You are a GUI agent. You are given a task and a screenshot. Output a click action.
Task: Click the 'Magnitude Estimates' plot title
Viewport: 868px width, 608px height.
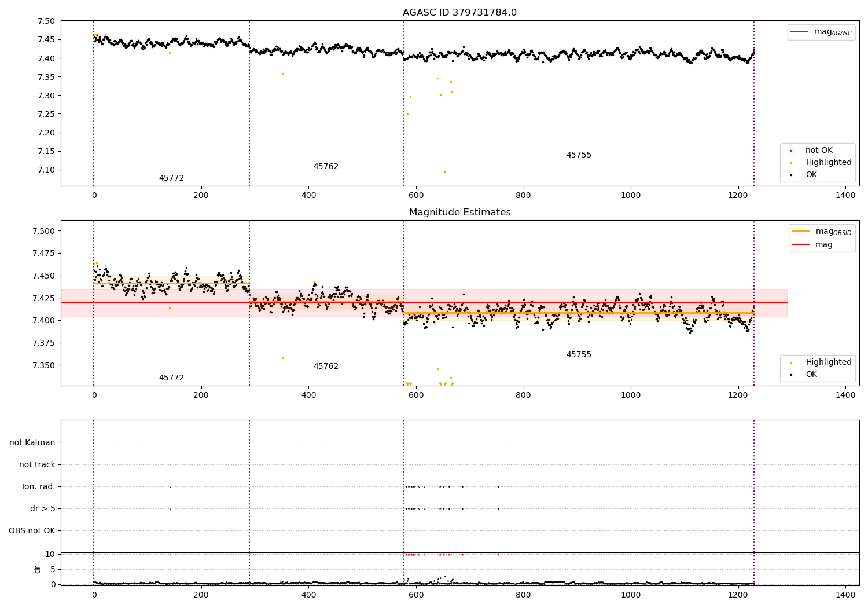(459, 213)
